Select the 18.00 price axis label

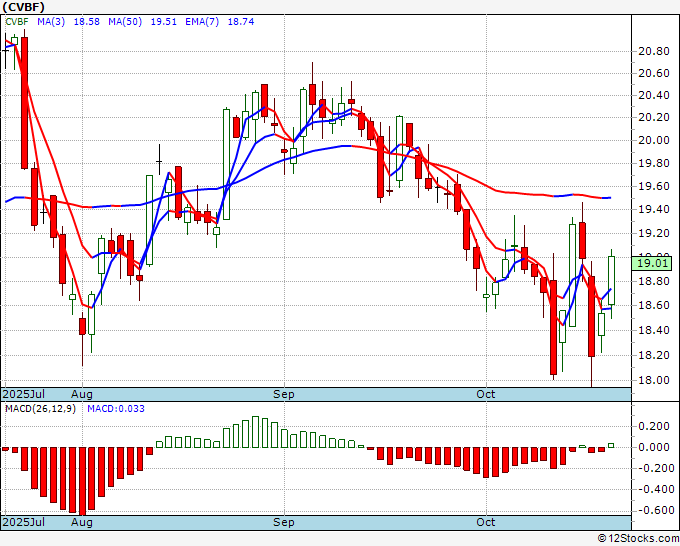pos(654,380)
